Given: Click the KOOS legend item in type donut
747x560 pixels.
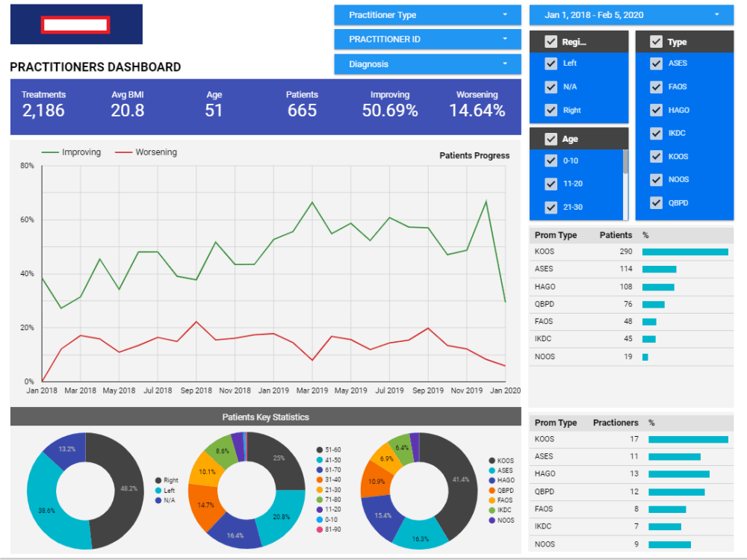Looking at the screenshot, I should tap(502, 461).
